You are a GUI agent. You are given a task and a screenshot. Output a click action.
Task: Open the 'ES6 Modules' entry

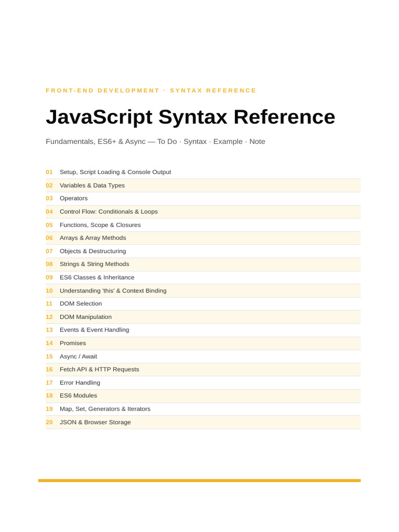(x=203, y=396)
